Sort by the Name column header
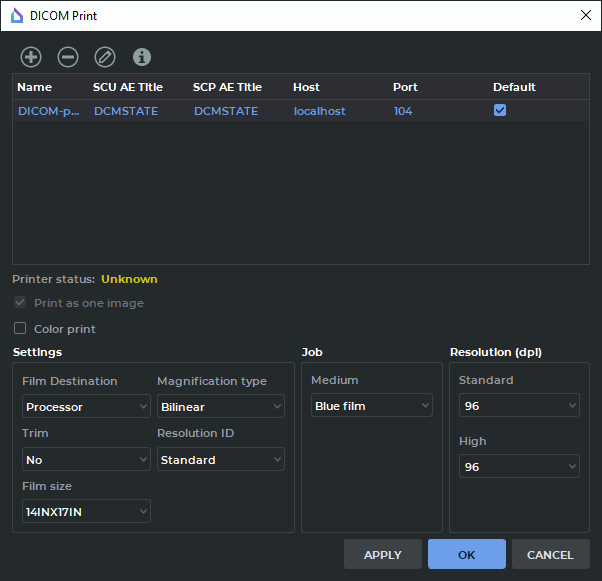 (x=35, y=87)
